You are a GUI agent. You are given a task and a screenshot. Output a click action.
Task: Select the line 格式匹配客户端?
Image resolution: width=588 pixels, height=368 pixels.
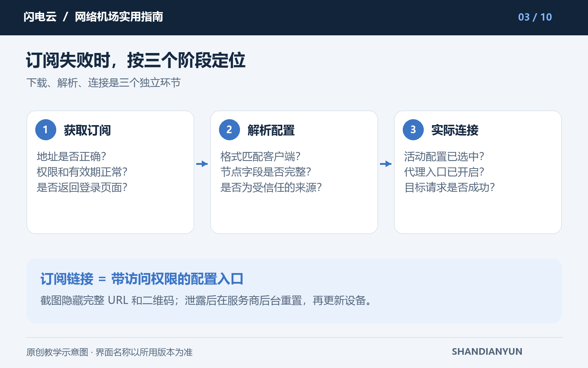pyautogui.click(x=260, y=156)
